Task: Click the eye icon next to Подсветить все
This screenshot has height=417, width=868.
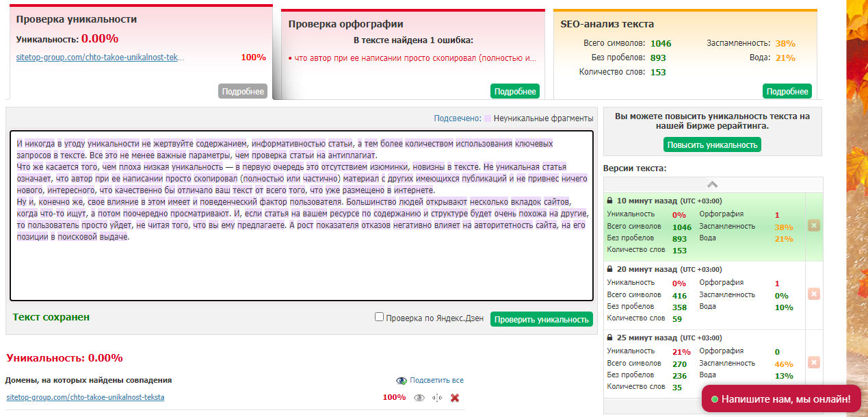Action: coord(402,381)
